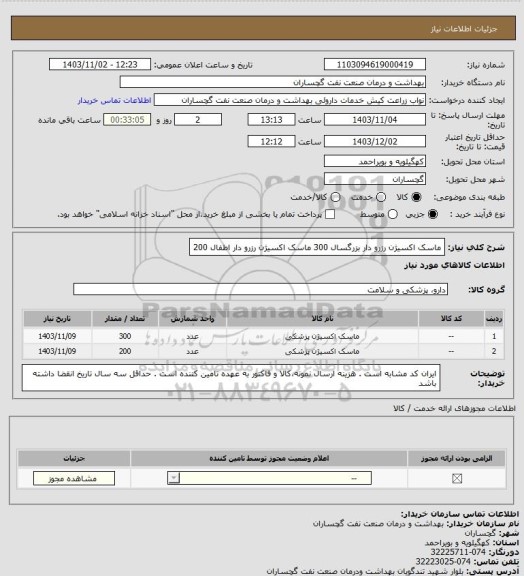Select the متوسط purchase type radio
Image resolution: width=524 pixels, height=576 pixels.
tap(393, 214)
